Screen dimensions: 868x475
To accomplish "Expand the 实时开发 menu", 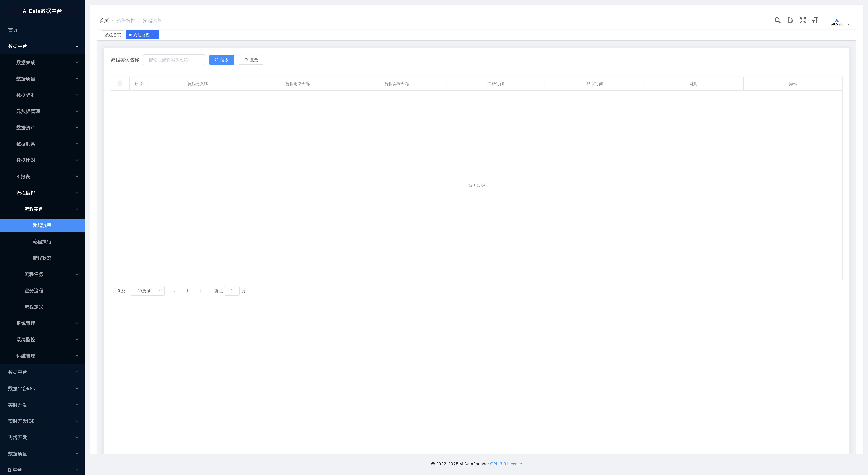I will 42,405.
